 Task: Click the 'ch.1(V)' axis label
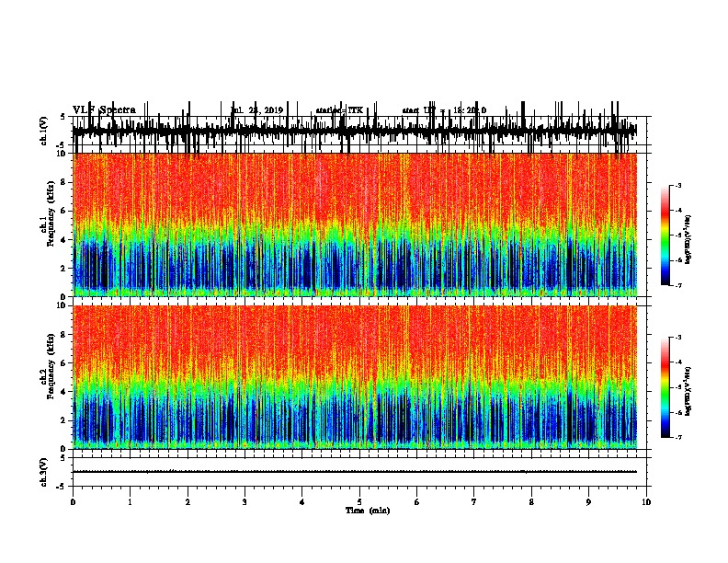tap(43, 131)
